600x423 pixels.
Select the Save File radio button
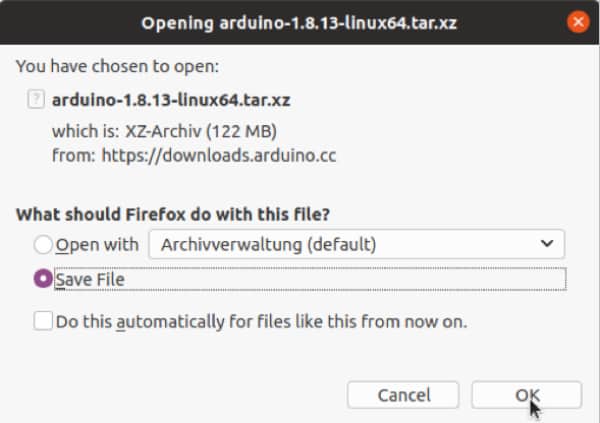pos(43,279)
